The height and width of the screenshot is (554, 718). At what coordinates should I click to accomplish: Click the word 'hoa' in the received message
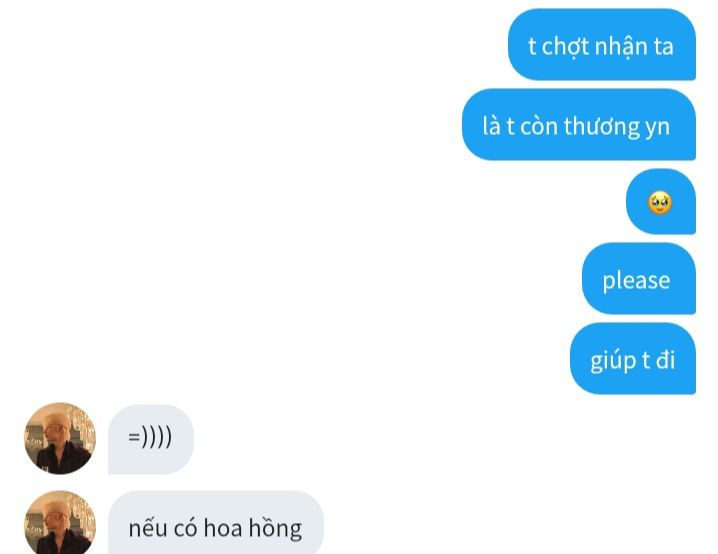click(x=223, y=528)
